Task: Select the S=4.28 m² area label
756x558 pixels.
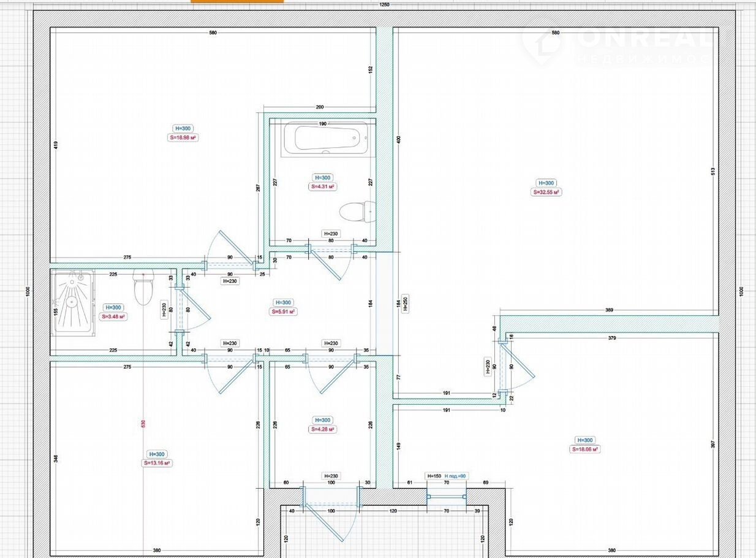Action: click(x=322, y=429)
